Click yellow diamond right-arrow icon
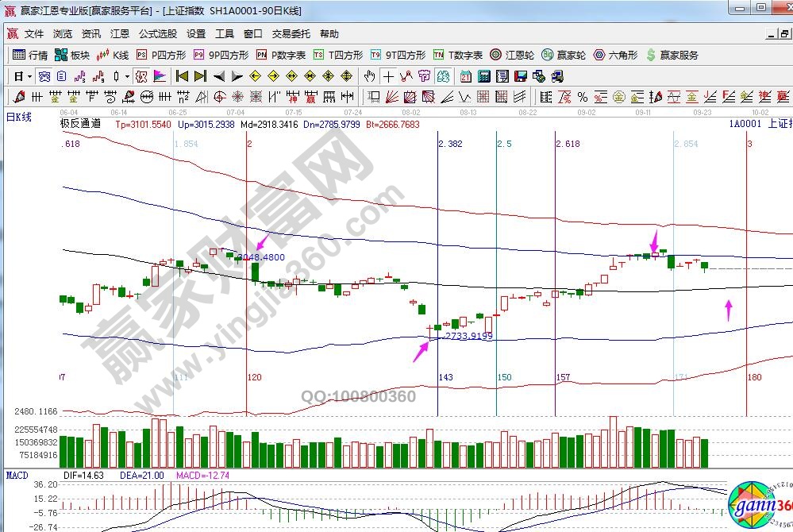793x532 pixels. [x=273, y=76]
